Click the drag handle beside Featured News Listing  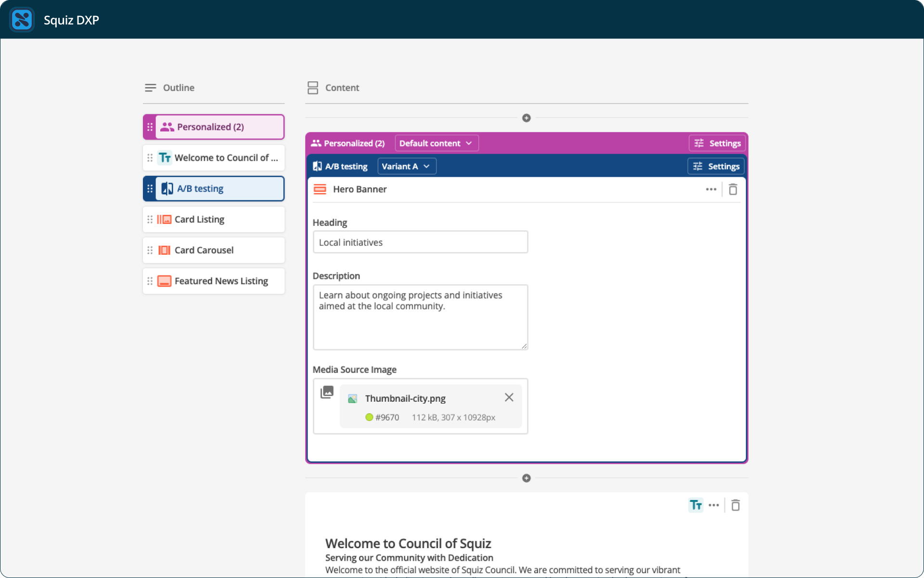tap(150, 281)
